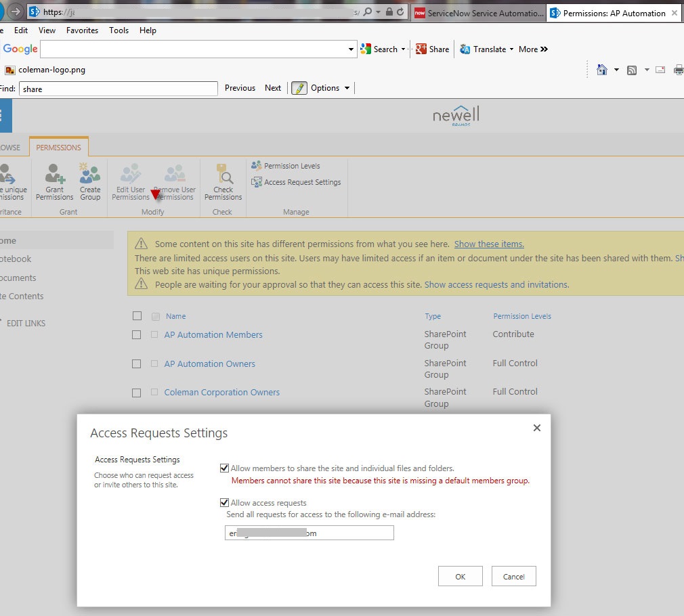Click the Show these items link

(x=489, y=244)
